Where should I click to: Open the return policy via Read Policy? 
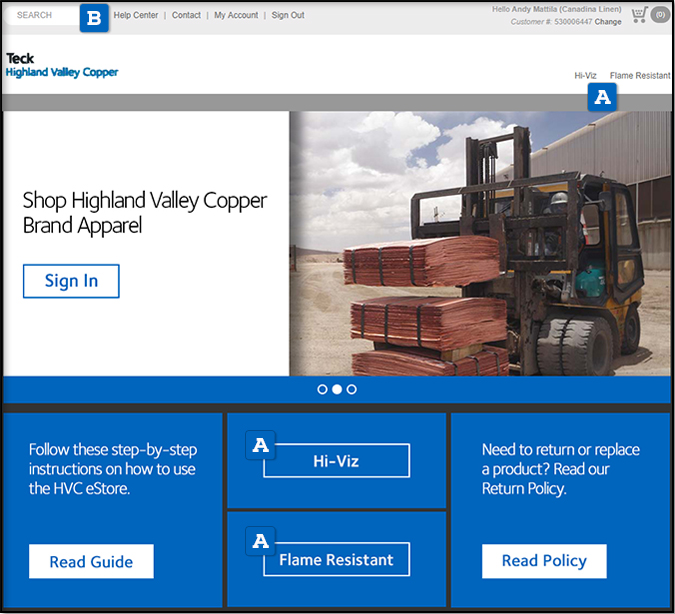(x=544, y=561)
